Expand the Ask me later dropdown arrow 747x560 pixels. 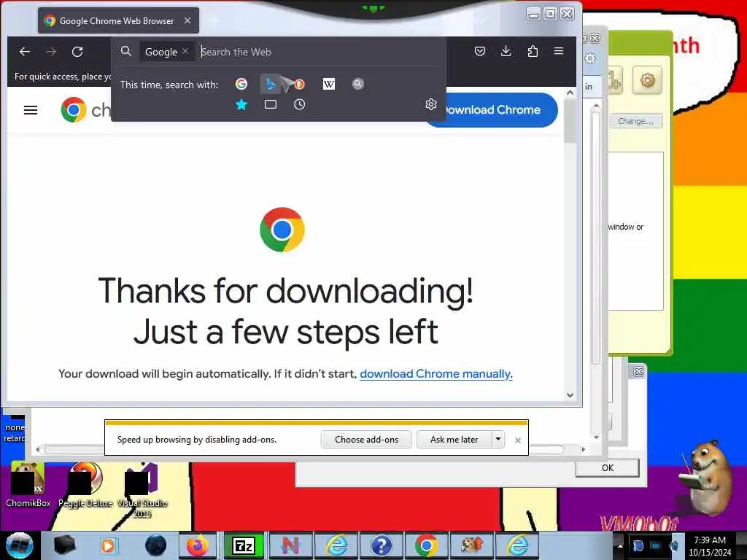pos(498,439)
